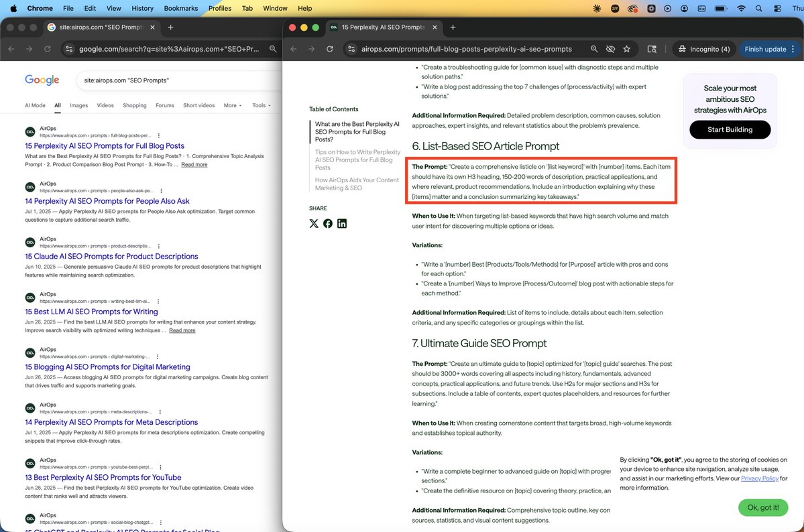Expand the More dropdown in Google
This screenshot has width=804, height=532.
click(x=232, y=106)
